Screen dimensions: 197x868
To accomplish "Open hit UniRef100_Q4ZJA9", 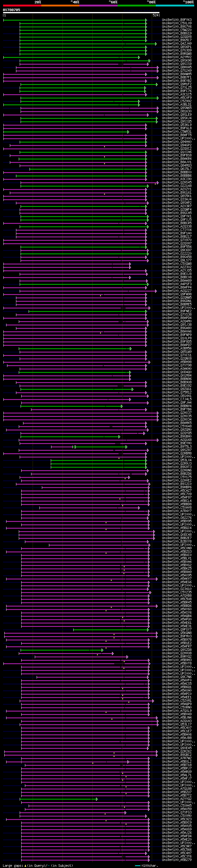I will click(177, 43).
